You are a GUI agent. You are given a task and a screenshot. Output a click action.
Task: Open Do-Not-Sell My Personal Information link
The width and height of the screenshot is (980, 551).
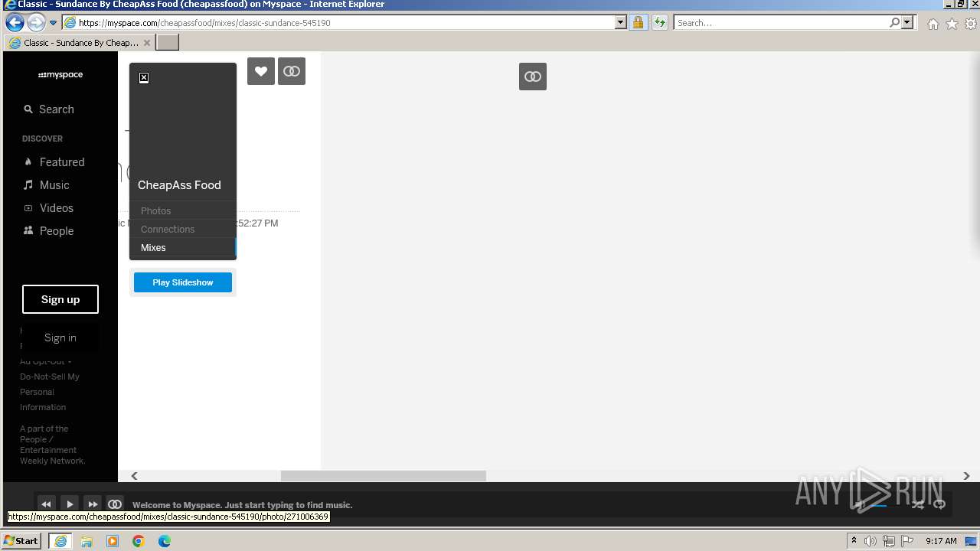(50, 392)
